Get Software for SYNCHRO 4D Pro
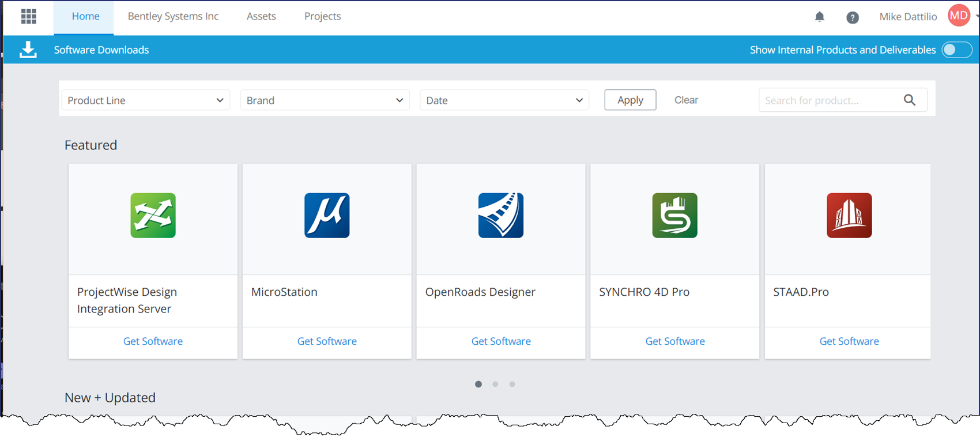The height and width of the screenshot is (441, 980). (675, 341)
